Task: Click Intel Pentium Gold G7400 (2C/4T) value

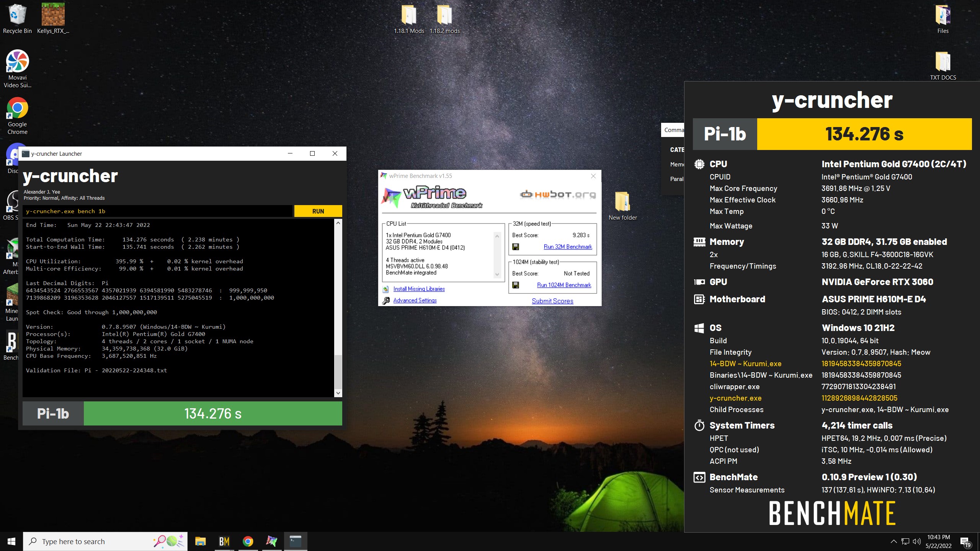Action: 894,164
